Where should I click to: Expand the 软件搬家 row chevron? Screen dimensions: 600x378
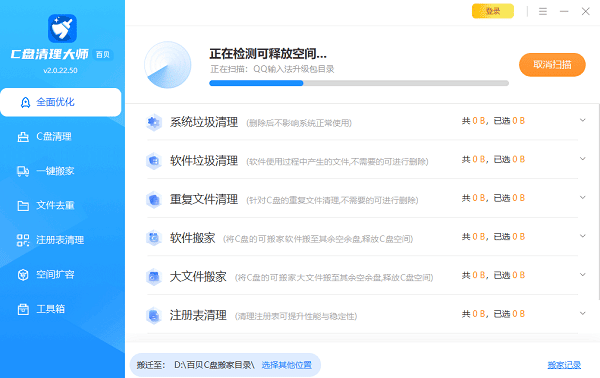click(582, 236)
